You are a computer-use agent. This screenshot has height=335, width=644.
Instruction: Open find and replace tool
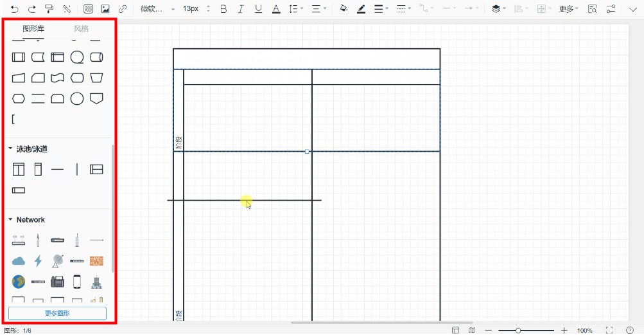[592, 8]
